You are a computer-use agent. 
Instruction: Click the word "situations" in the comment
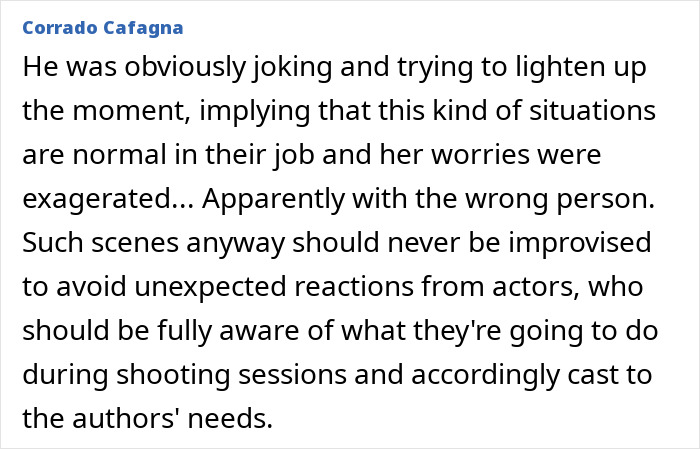tap(592, 110)
